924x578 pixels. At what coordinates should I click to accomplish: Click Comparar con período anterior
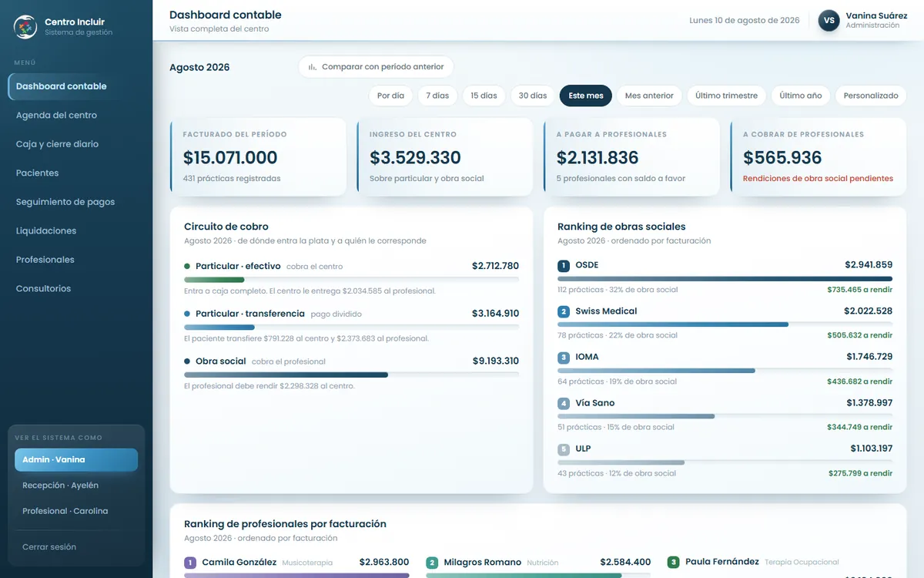click(x=376, y=67)
